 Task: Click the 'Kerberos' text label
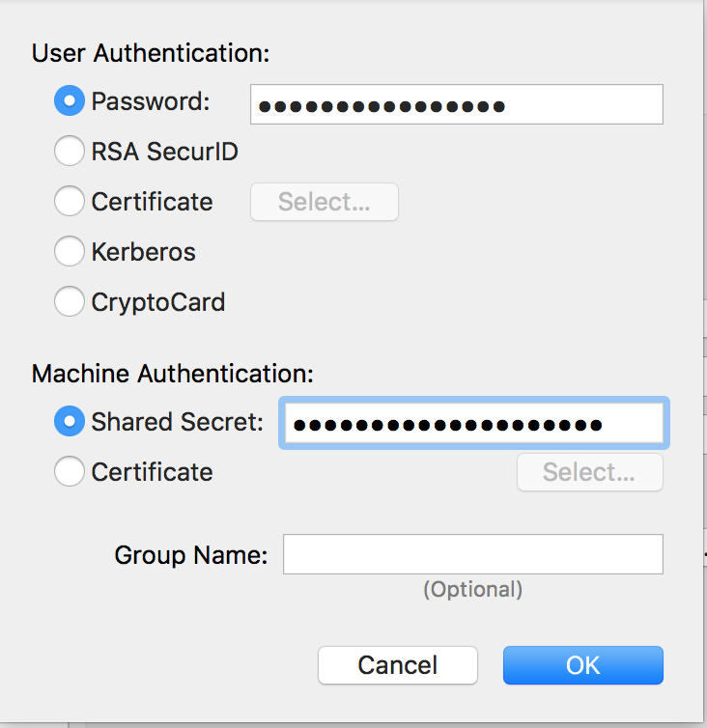click(x=143, y=252)
